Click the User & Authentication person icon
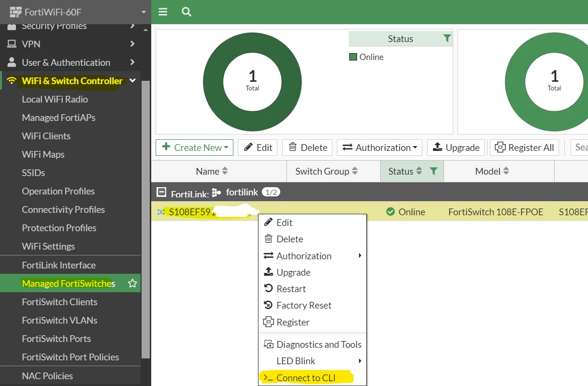 click(x=12, y=62)
